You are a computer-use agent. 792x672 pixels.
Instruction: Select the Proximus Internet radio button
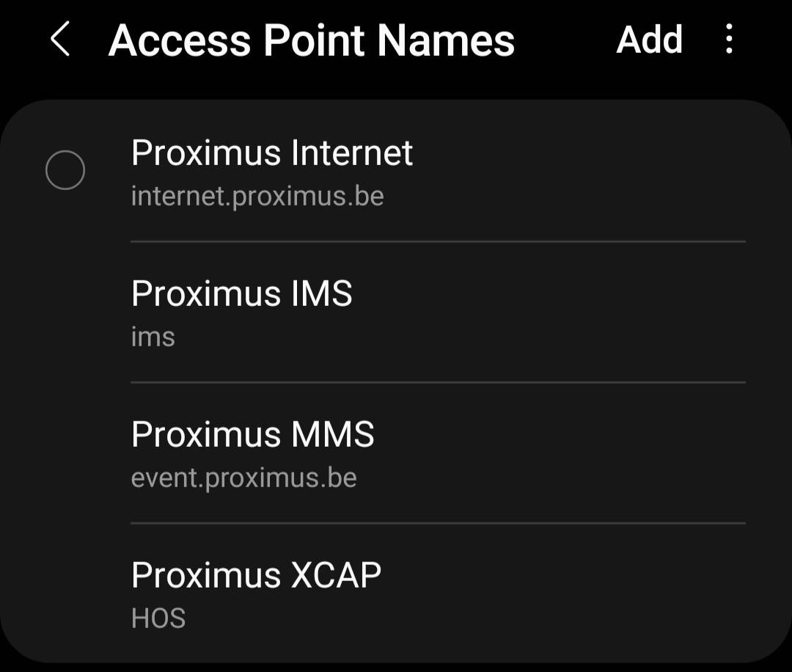65,170
